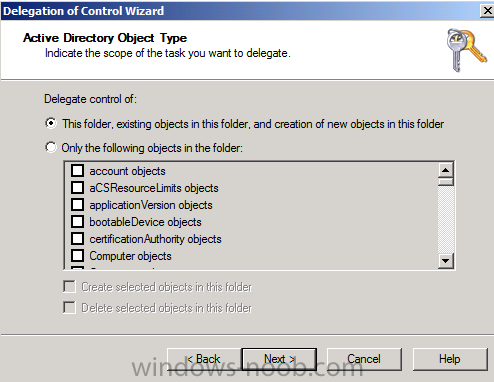Click the object list scroll up arrow
Screen dimensions: 494x382
(x=446, y=170)
